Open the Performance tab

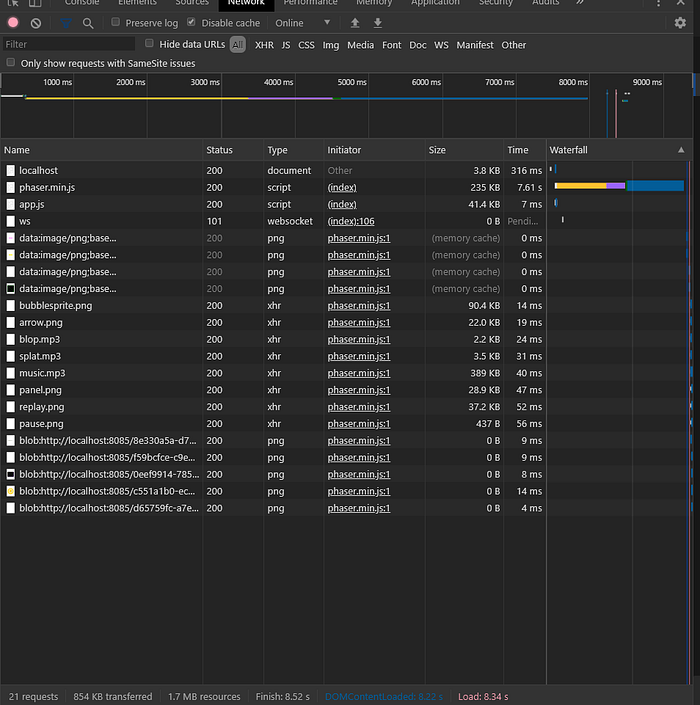click(x=310, y=3)
